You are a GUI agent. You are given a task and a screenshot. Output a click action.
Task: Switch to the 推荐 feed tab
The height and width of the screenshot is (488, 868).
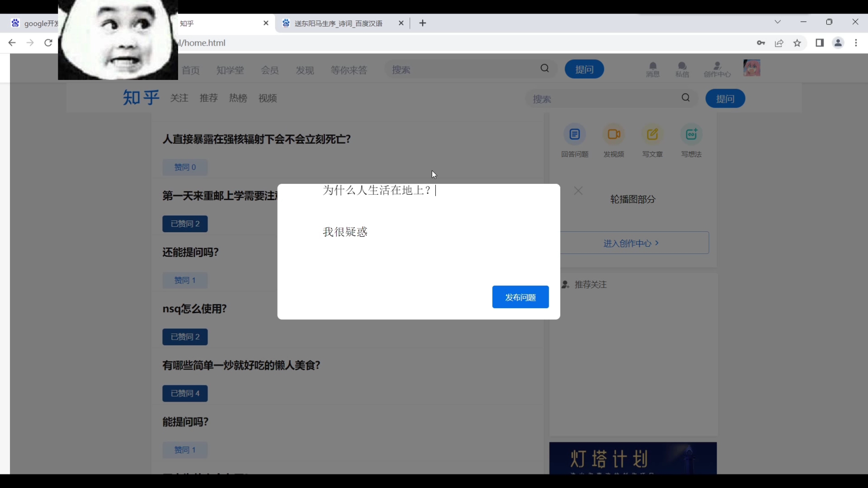tap(209, 98)
